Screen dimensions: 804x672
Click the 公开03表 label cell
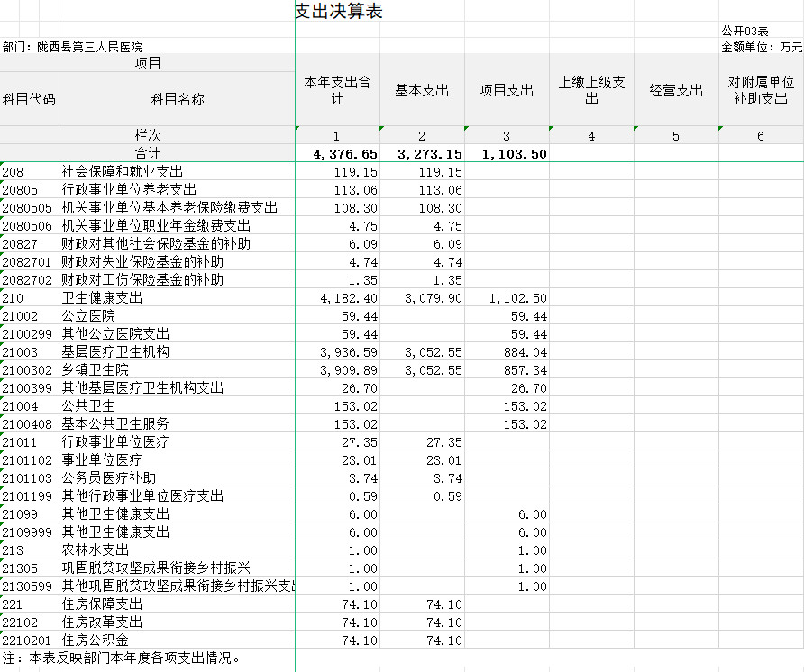(x=744, y=32)
